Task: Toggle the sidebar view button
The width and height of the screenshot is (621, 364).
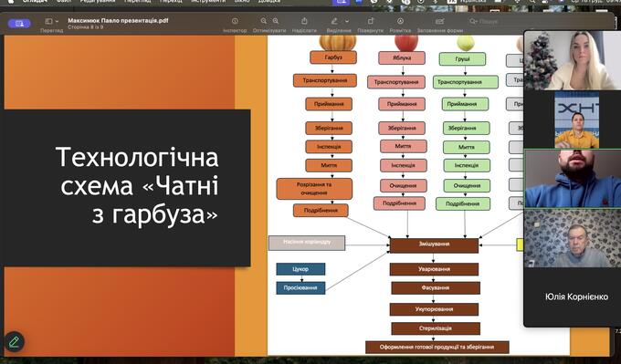Action: tap(48, 21)
